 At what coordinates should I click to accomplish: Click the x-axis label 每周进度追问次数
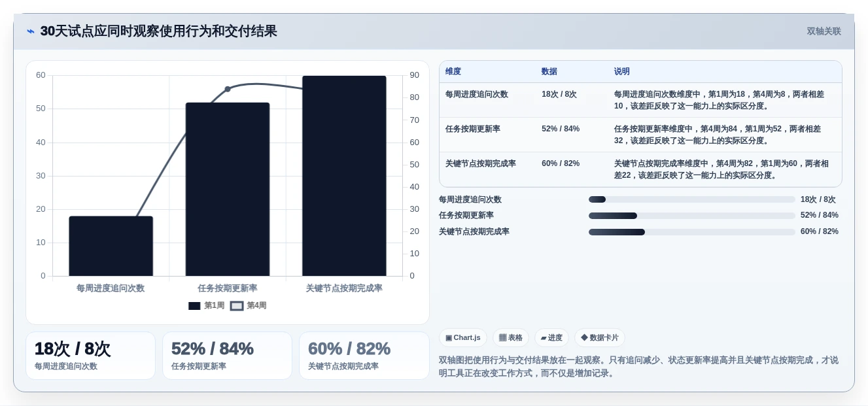pos(111,288)
